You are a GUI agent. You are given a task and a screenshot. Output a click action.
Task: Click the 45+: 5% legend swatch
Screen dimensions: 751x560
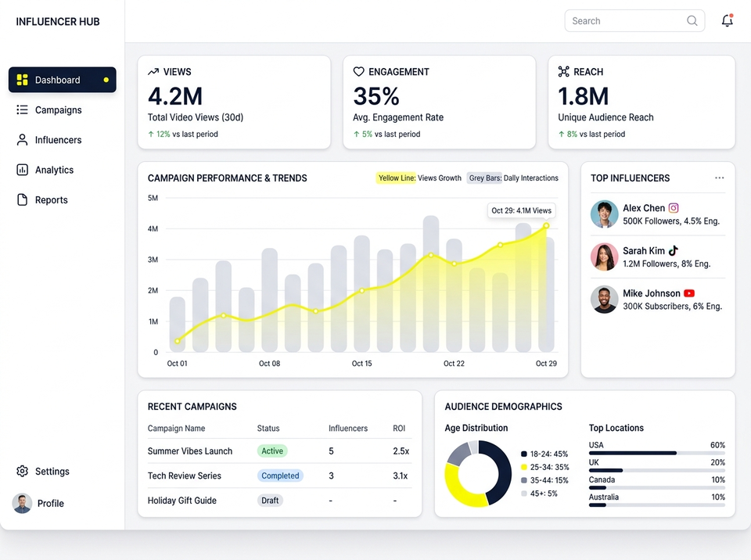524,494
